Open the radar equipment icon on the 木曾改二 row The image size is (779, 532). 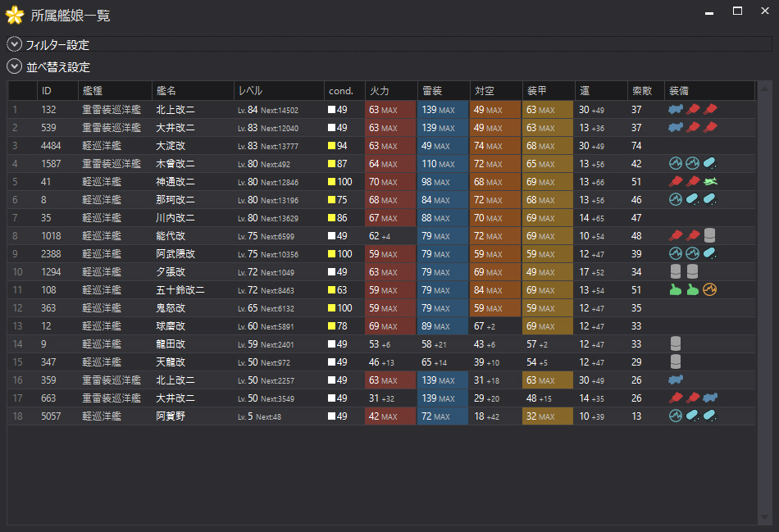tap(676, 161)
